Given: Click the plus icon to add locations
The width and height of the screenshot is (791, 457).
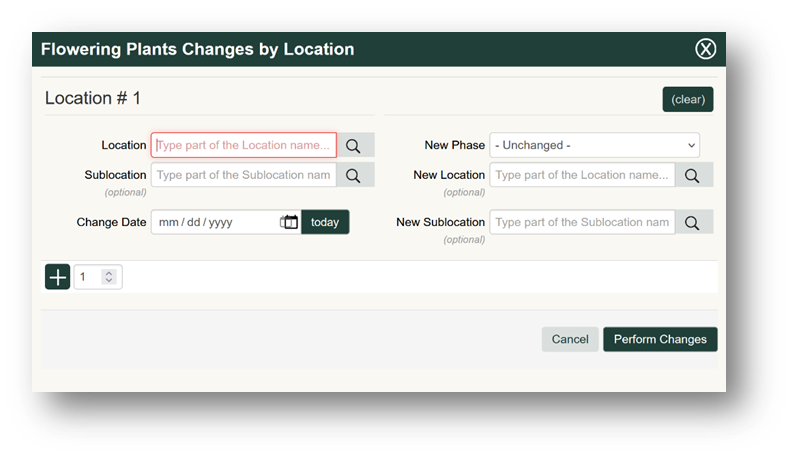Looking at the screenshot, I should [58, 277].
